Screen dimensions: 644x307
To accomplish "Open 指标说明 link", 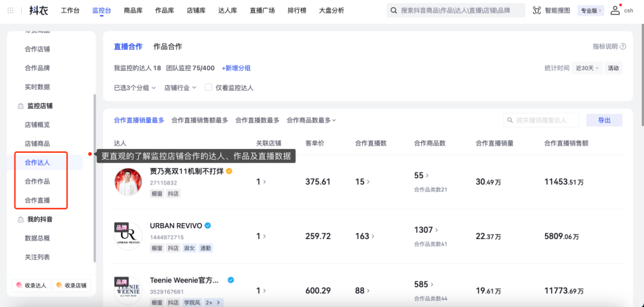I will tap(605, 46).
